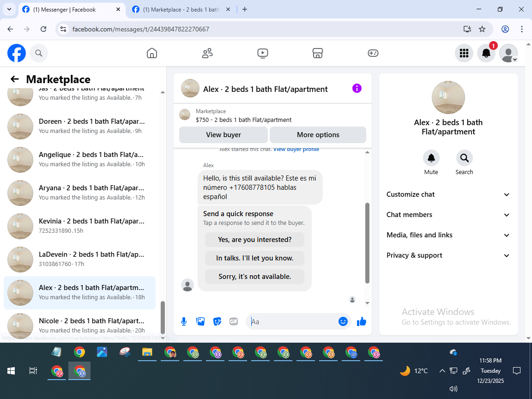
Task: Open Chrome profile icon
Action: point(505,29)
